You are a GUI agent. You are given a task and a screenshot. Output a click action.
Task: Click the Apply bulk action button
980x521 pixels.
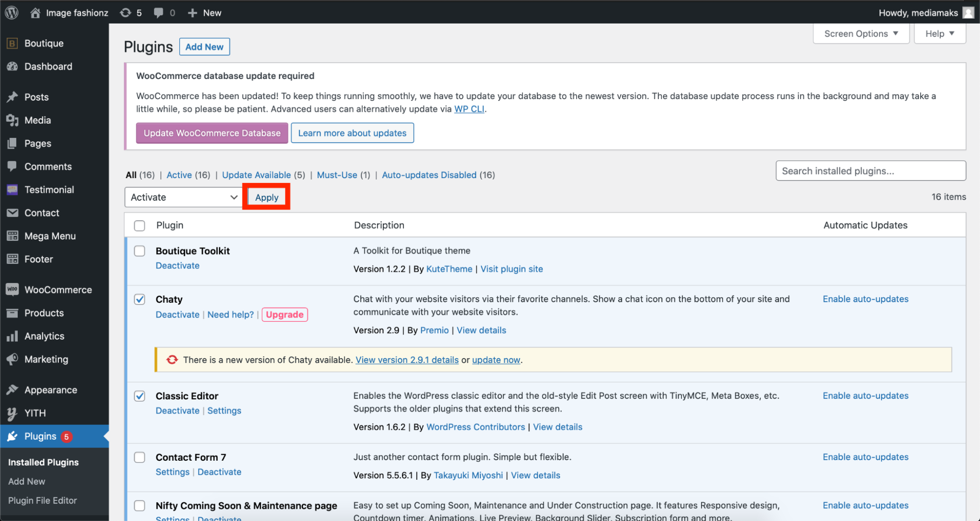coord(266,197)
